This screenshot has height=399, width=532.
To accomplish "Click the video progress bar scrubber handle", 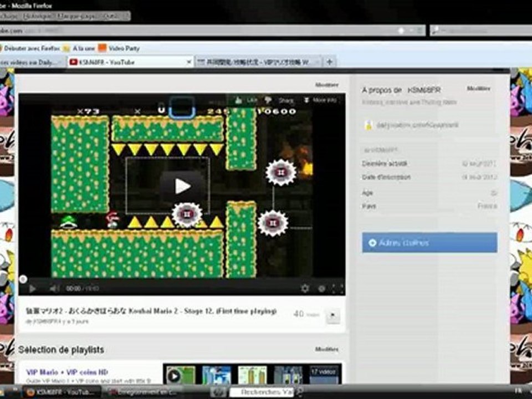I will click(x=23, y=279).
